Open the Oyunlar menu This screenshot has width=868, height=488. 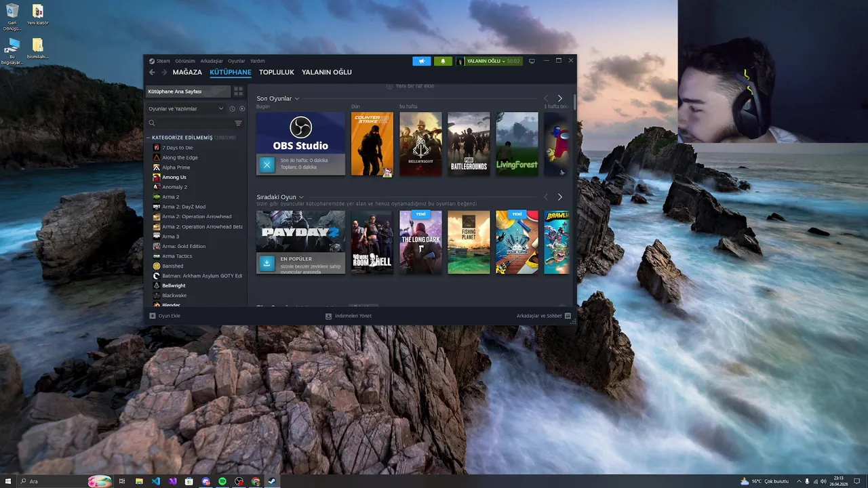click(x=237, y=61)
